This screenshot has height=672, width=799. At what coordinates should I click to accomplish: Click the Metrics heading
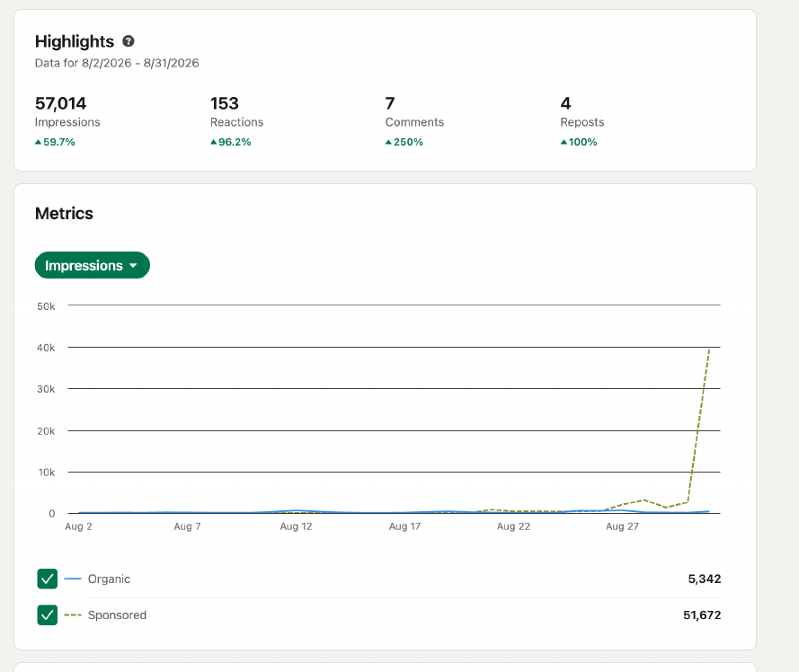[64, 214]
